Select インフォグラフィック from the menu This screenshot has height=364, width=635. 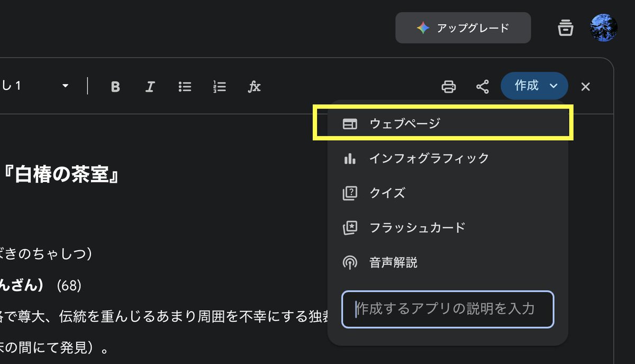pos(448,158)
